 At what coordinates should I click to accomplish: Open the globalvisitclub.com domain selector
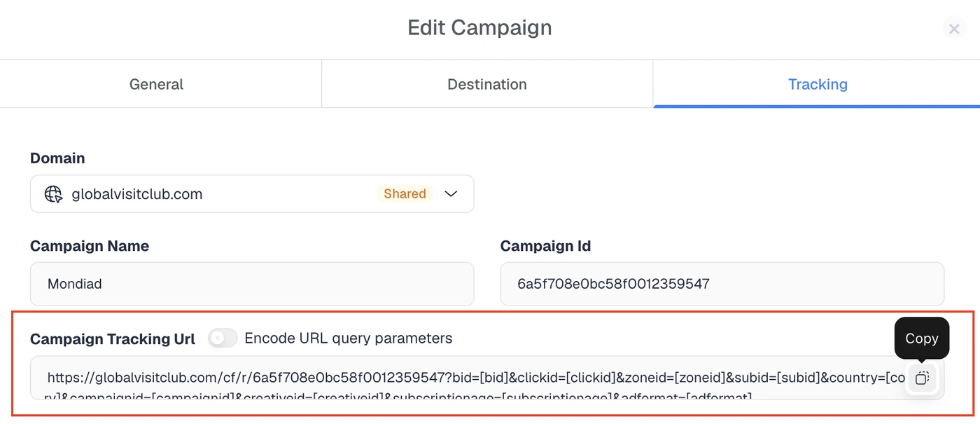coord(252,194)
